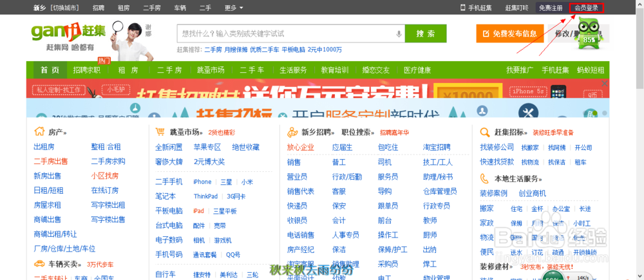Select the 医疗健康 navigation tab

pyautogui.click(x=417, y=70)
